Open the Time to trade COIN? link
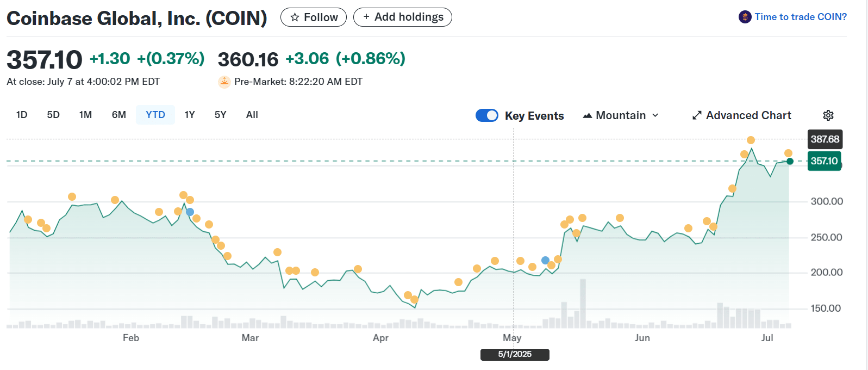Image resolution: width=868 pixels, height=370 pixels. click(801, 17)
